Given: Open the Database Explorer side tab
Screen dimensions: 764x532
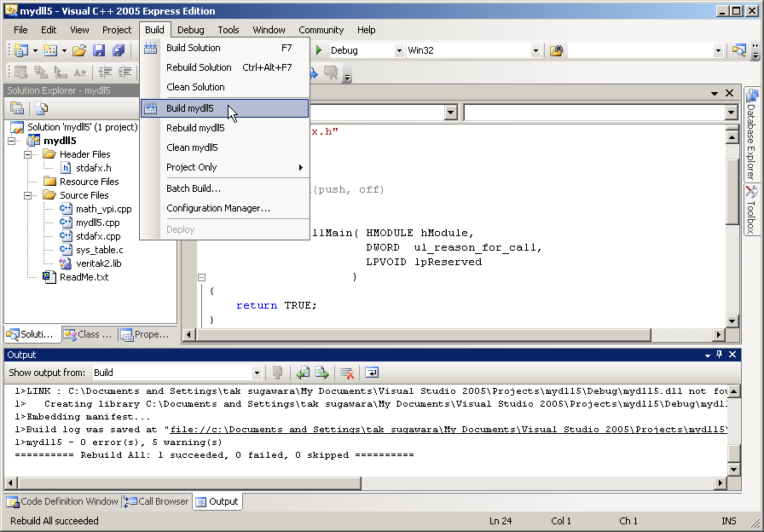Looking at the screenshot, I should 752,134.
